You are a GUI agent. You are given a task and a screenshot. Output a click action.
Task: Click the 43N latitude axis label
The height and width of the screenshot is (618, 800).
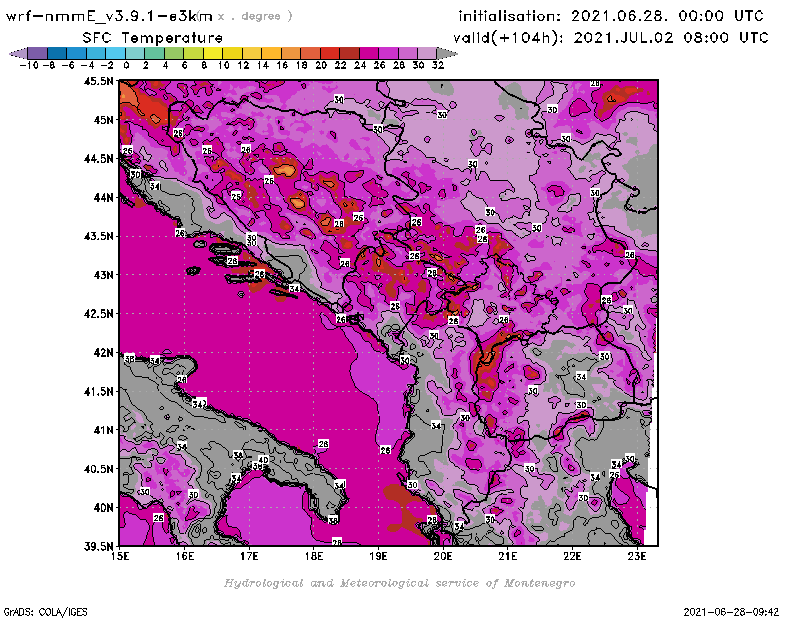coord(104,275)
